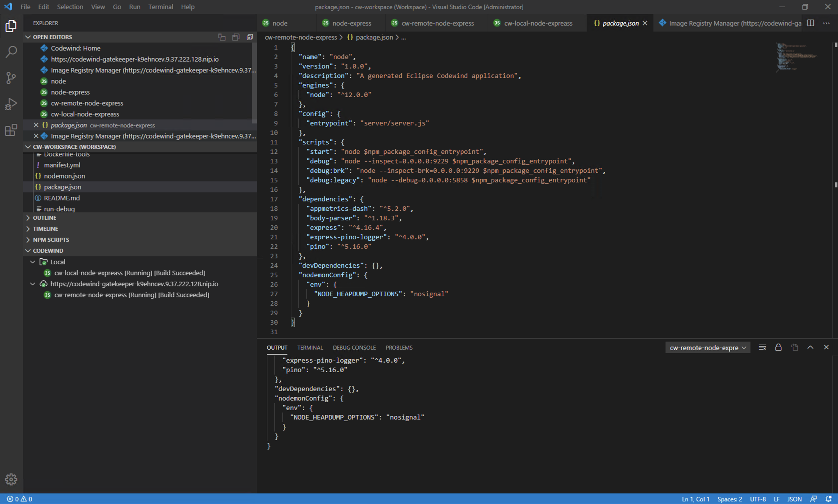Image resolution: width=838 pixels, height=504 pixels.
Task: Open the Run and Debug view
Action: (x=11, y=104)
